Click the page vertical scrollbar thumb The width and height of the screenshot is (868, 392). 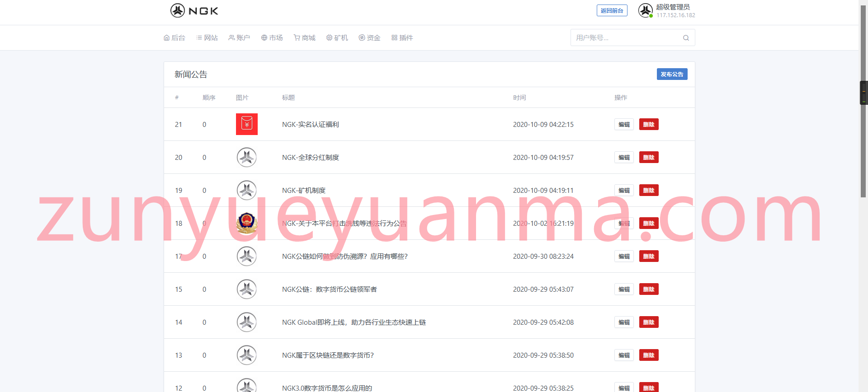pyautogui.click(x=863, y=102)
